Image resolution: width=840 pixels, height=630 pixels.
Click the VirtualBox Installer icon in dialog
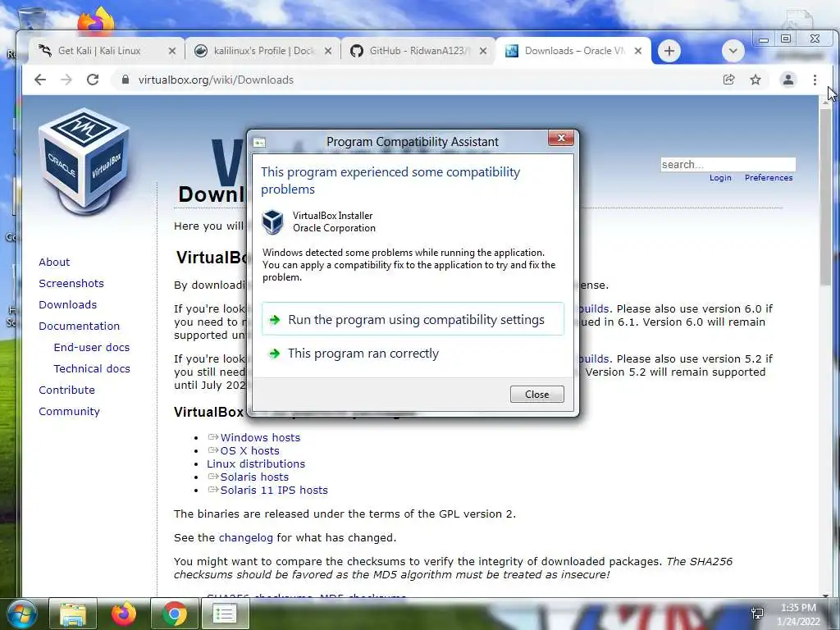coord(272,221)
